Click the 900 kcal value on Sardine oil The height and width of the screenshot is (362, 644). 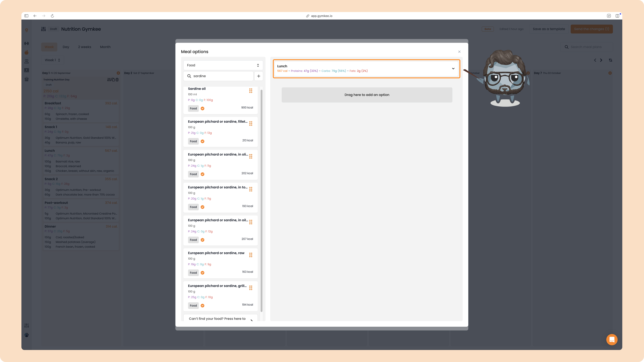pyautogui.click(x=247, y=108)
